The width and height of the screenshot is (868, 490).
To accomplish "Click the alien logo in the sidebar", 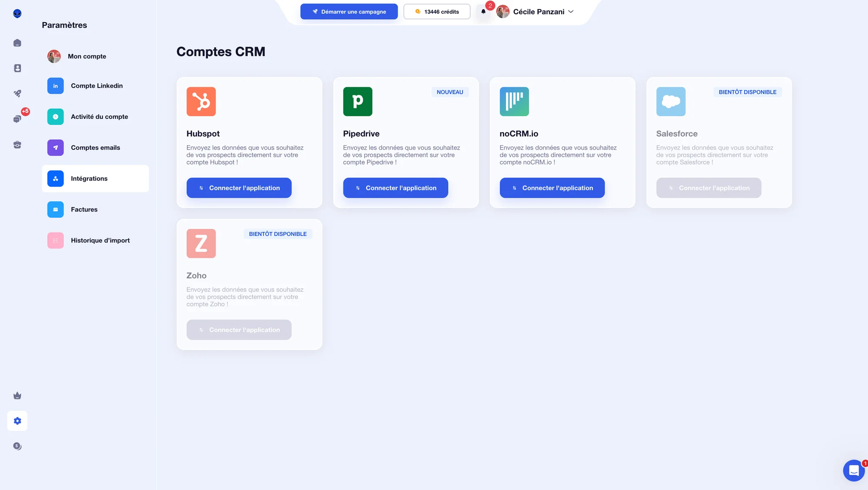I will tap(17, 13).
